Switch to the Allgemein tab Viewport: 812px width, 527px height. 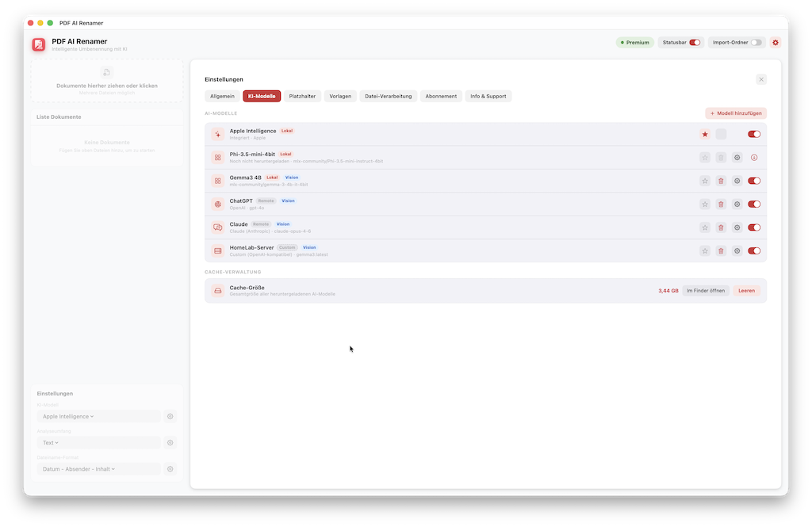222,97
